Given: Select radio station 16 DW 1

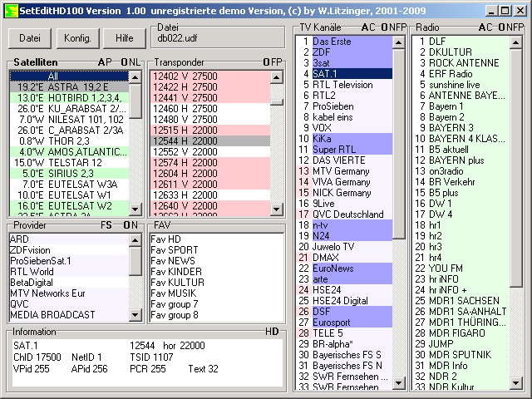Looking at the screenshot, I should pyautogui.click(x=461, y=204).
